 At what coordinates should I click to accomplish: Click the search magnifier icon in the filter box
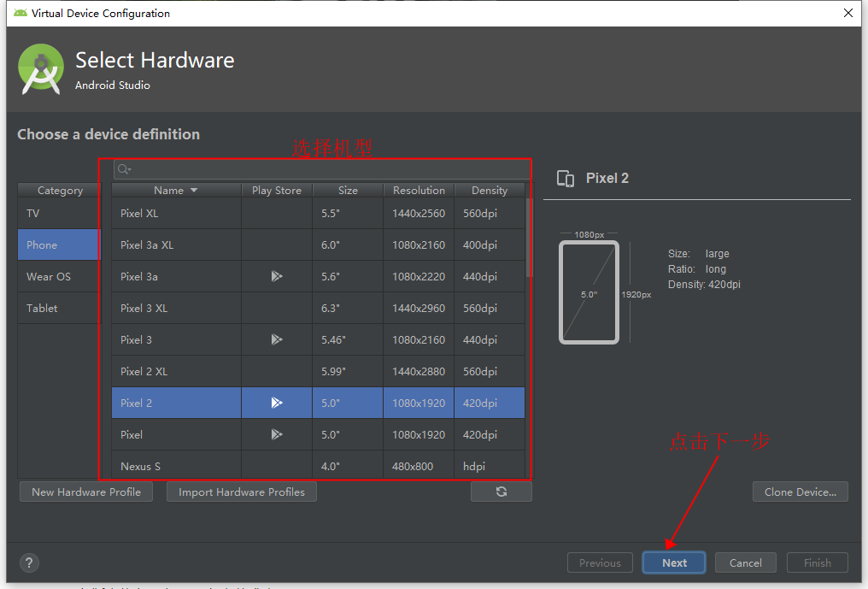point(124,169)
